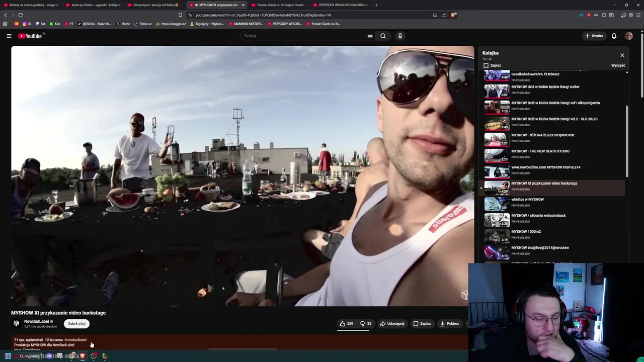Open the Windows Start button
644x362 pixels.
coord(8,356)
